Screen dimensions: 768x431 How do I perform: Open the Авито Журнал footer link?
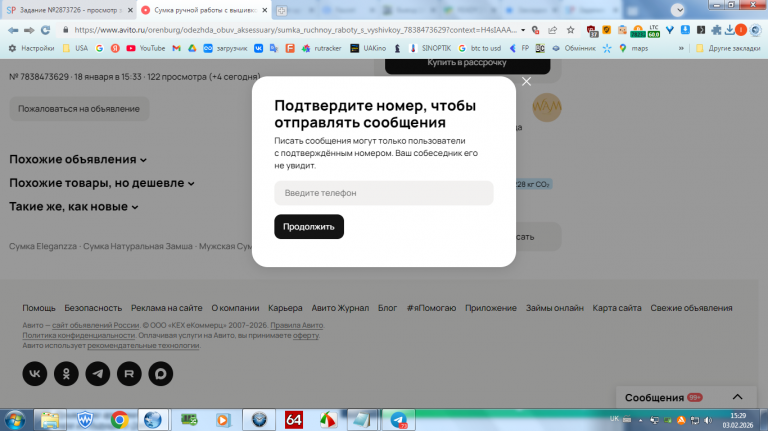(x=340, y=308)
